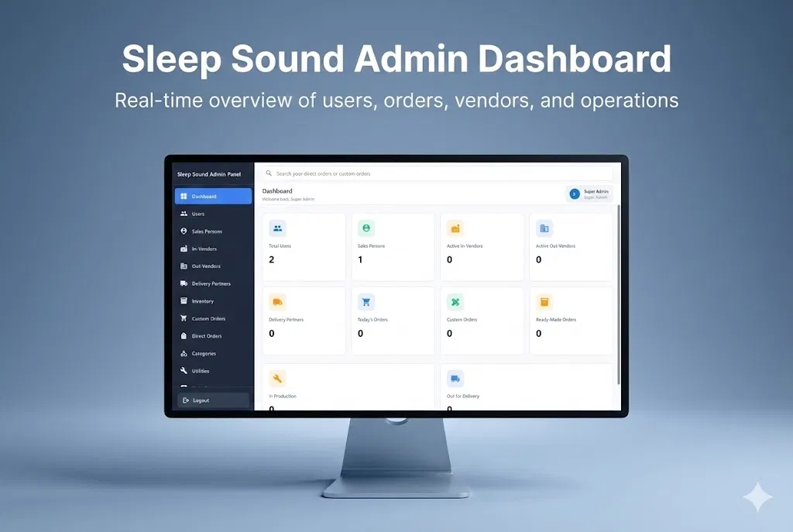Click the Users people icon in sidebar
The width and height of the screenshot is (793, 532).
[184, 214]
